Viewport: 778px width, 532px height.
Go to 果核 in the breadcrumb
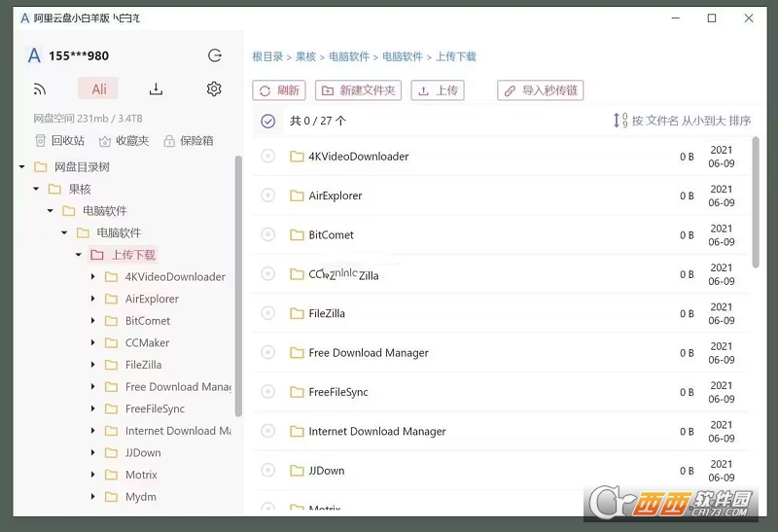point(305,56)
